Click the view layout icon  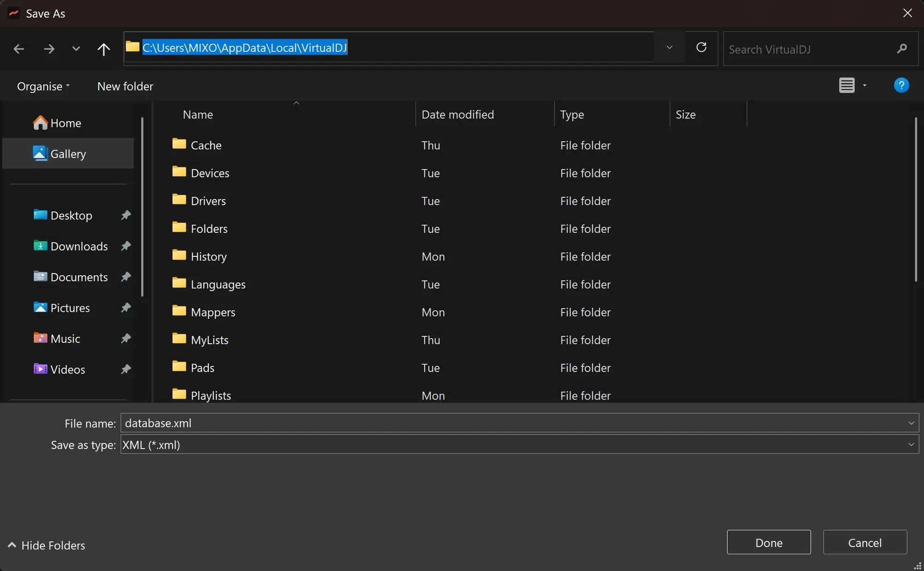coord(846,85)
